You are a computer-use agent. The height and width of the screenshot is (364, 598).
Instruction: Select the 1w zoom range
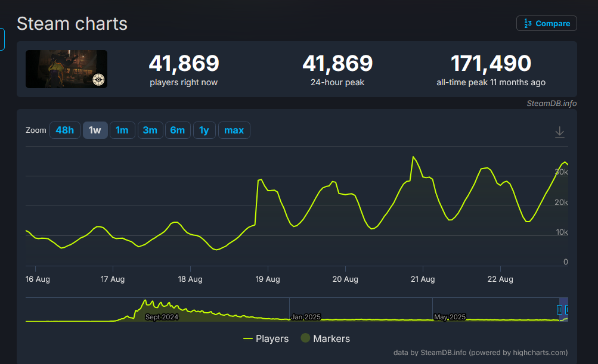(95, 130)
